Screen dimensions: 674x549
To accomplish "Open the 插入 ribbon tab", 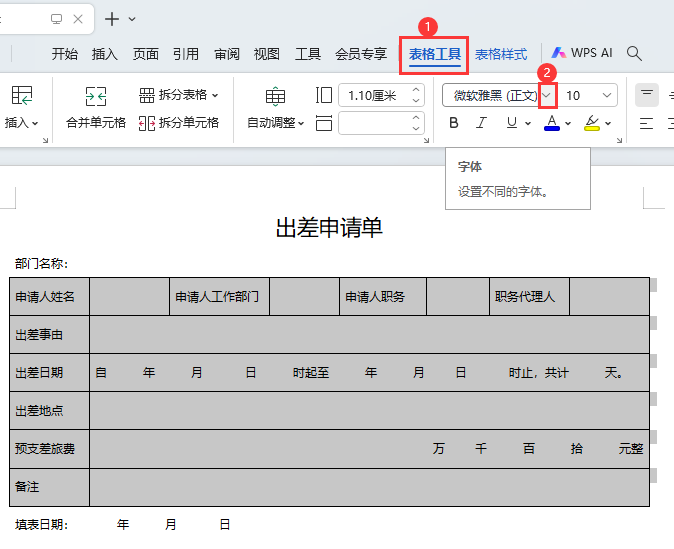I will click(104, 54).
